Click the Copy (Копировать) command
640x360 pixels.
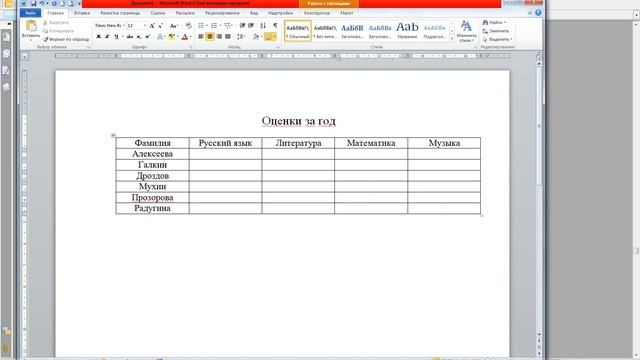(58, 31)
